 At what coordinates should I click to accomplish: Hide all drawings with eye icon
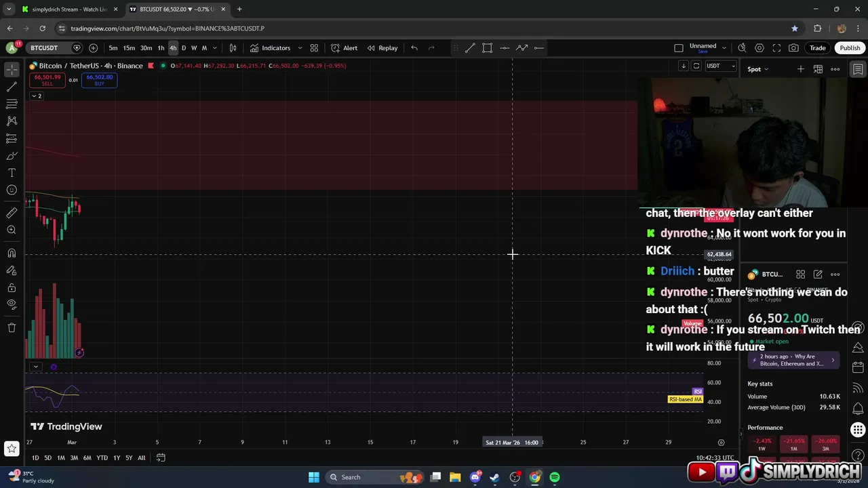click(12, 304)
